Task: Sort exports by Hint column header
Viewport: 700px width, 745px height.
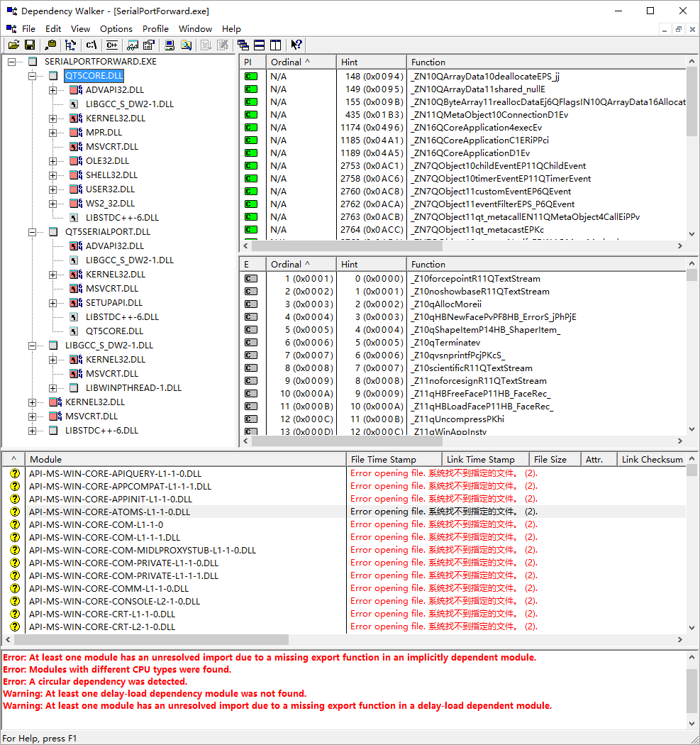Action: pos(372,265)
